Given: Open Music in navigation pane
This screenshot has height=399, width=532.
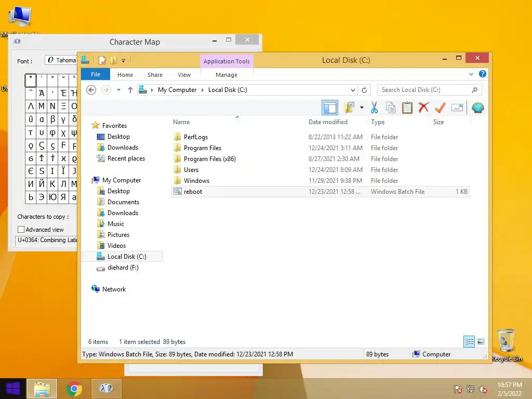Looking at the screenshot, I should tap(116, 224).
